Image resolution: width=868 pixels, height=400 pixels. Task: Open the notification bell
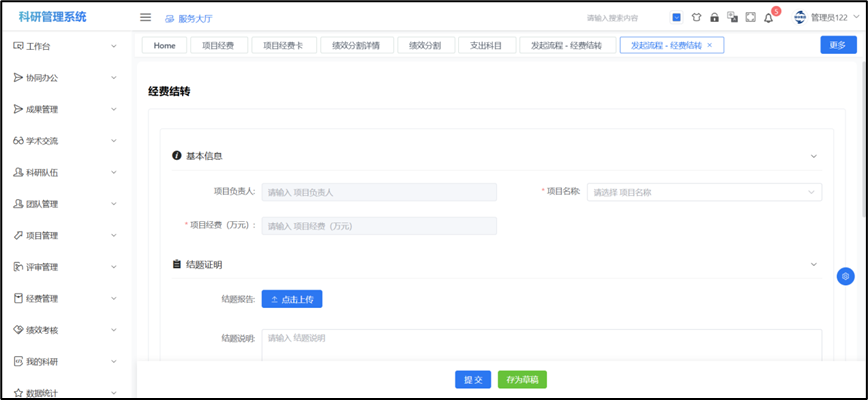coord(768,17)
